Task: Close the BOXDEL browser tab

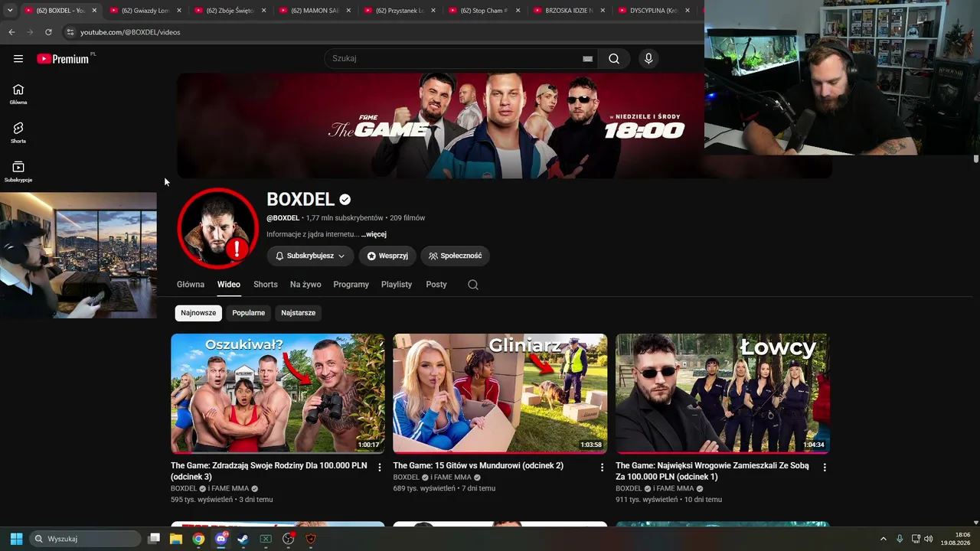Action: (94, 11)
